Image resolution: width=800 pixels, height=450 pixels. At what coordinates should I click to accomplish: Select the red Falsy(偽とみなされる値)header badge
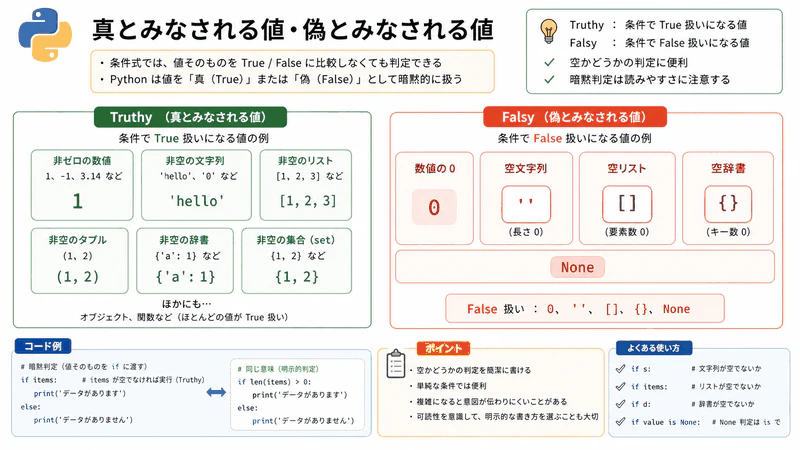tap(575, 117)
